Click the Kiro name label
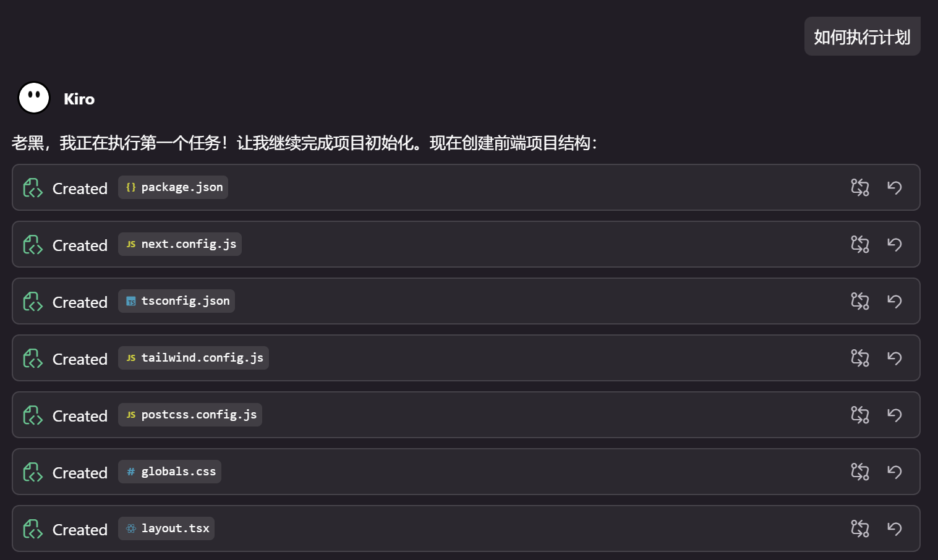This screenshot has width=938, height=560. click(79, 99)
